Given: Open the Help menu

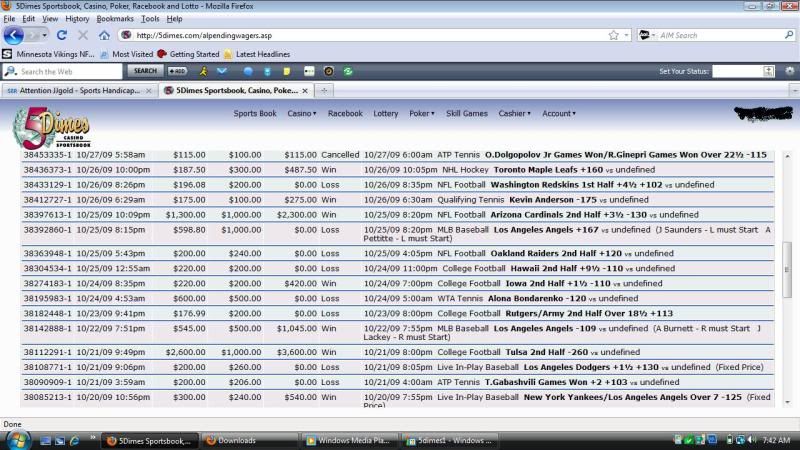Looking at the screenshot, I should (174, 18).
